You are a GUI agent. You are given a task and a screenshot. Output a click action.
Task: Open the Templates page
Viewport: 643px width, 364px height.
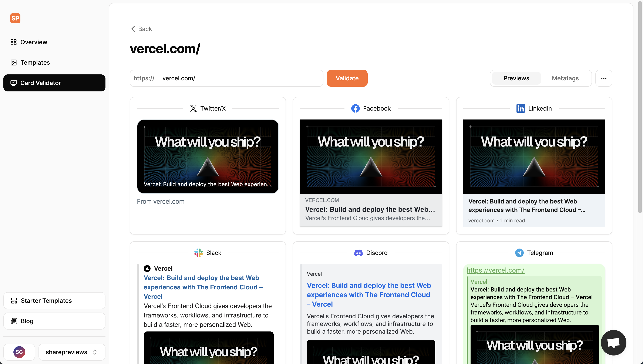click(x=54, y=63)
